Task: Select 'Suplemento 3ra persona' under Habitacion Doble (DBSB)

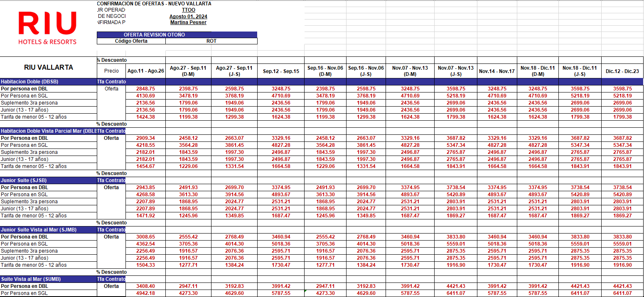Action: (48, 103)
